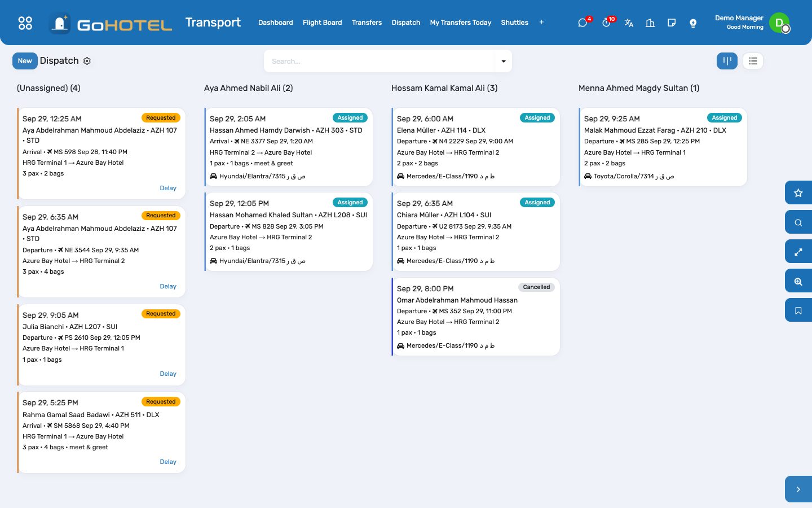
Task: Open the cancelled Omar Abdelrahman Mahmoud Hassan card
Action: click(475, 317)
